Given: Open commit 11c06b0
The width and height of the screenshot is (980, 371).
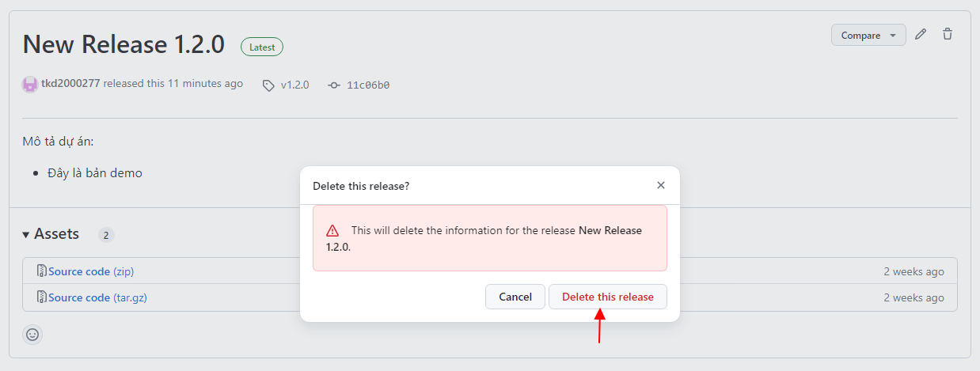Looking at the screenshot, I should (x=368, y=85).
